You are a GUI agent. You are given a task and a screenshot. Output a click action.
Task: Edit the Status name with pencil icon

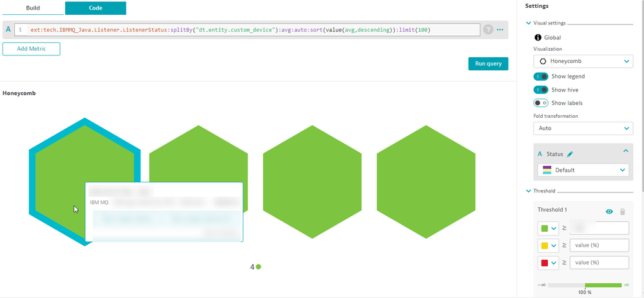tap(570, 154)
